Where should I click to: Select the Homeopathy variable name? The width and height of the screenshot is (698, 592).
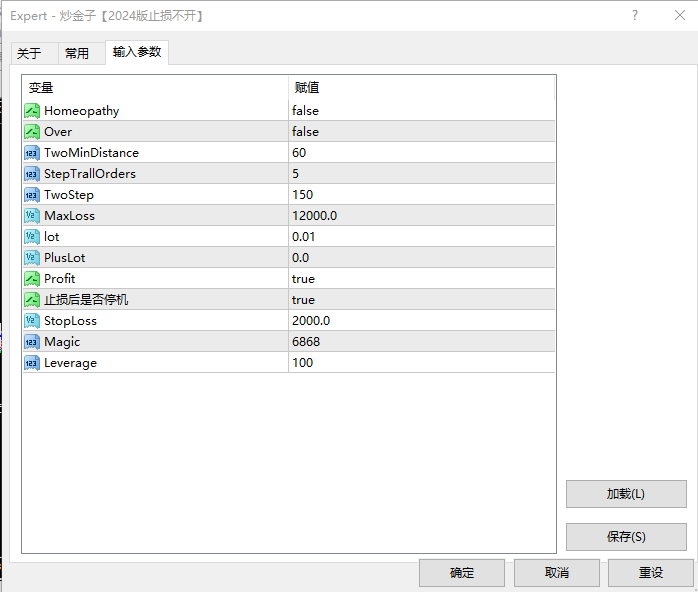click(81, 111)
